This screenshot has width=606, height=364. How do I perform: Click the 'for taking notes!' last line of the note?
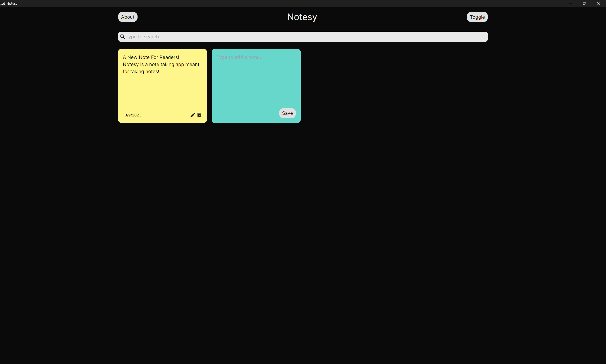pos(141,72)
